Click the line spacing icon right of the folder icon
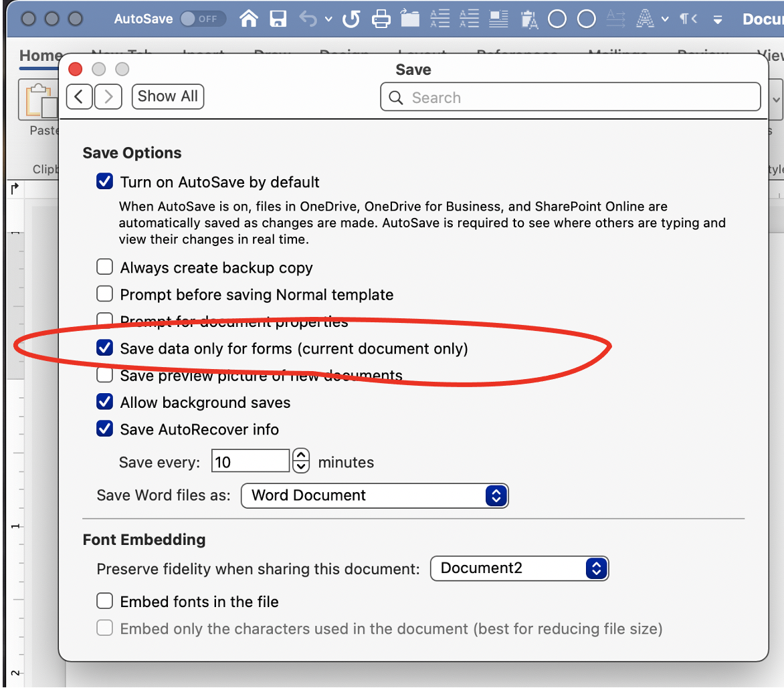784x690 pixels. click(440, 19)
